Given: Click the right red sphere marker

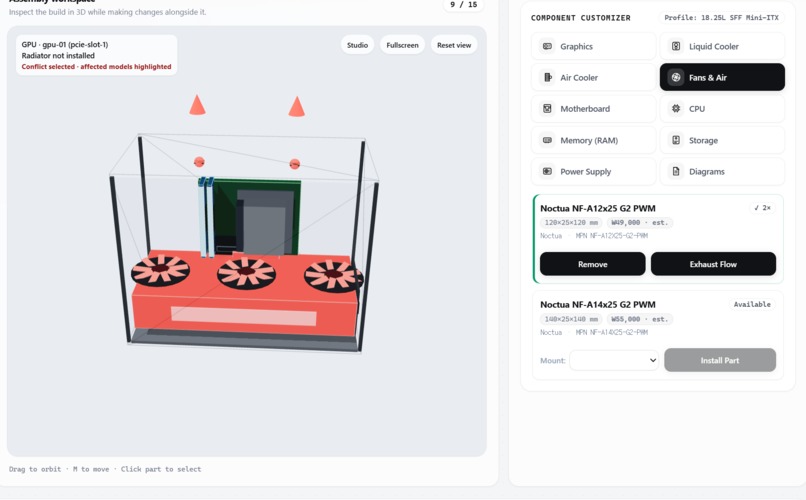Looking at the screenshot, I should click(x=295, y=164).
